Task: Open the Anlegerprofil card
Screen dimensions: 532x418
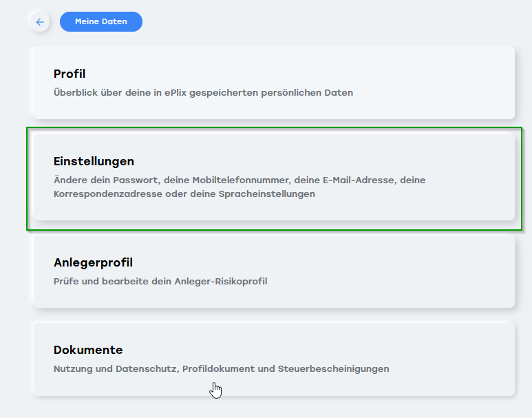Action: click(x=274, y=271)
